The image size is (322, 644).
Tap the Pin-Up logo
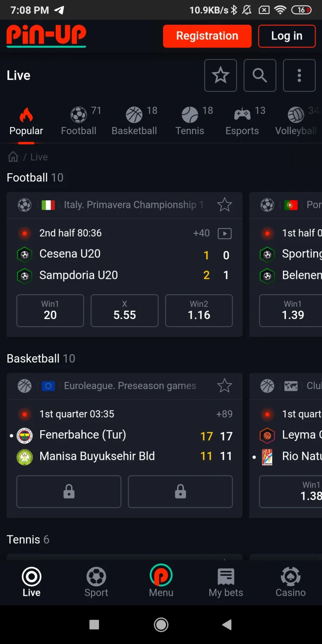click(x=46, y=36)
